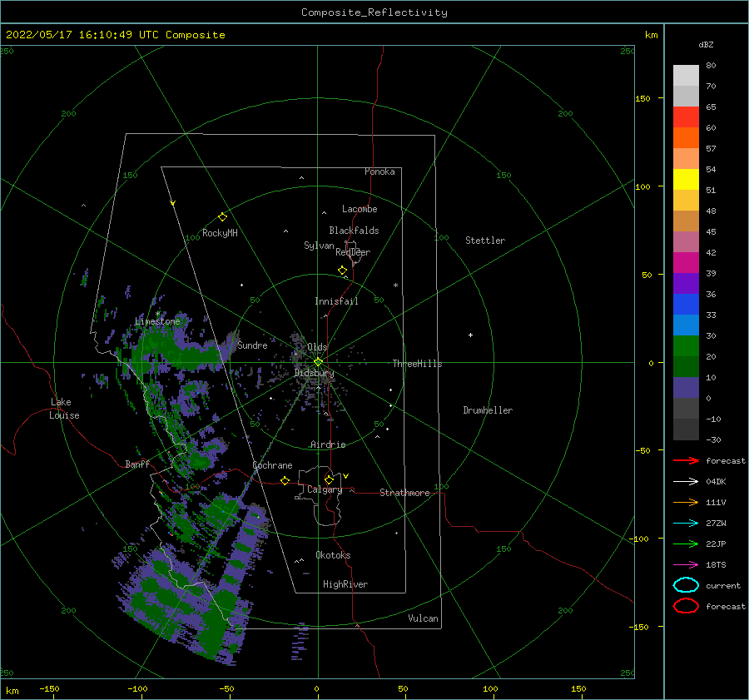Screen dimensions: 749x700
Task: Click the Composite_Reflectivity title
Action: tap(374, 12)
